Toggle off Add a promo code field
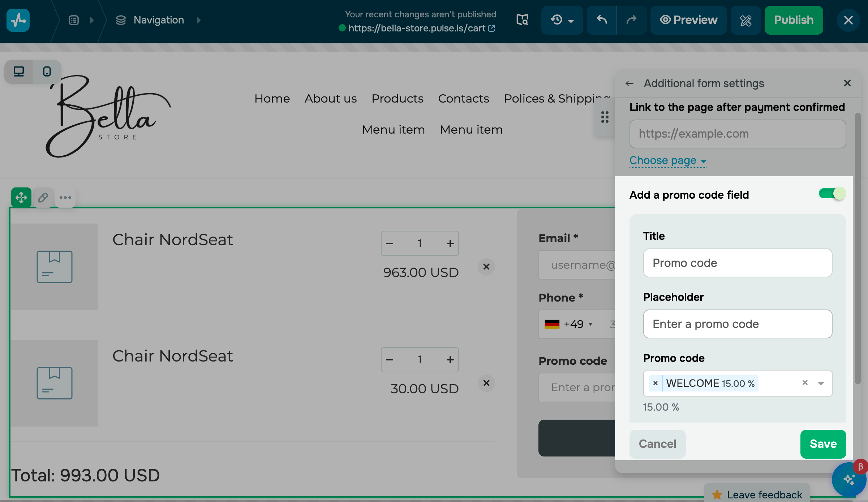Viewport: 868px width, 502px height. pos(832,194)
